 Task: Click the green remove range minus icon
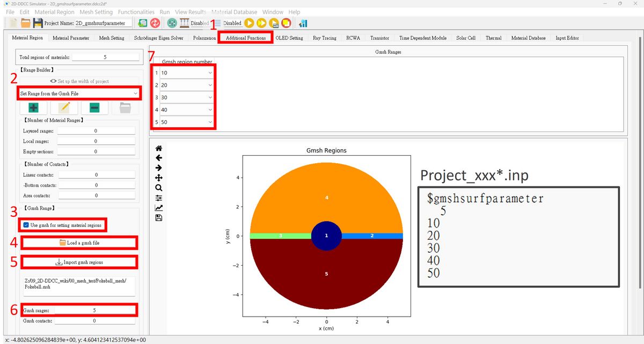pyautogui.click(x=94, y=107)
